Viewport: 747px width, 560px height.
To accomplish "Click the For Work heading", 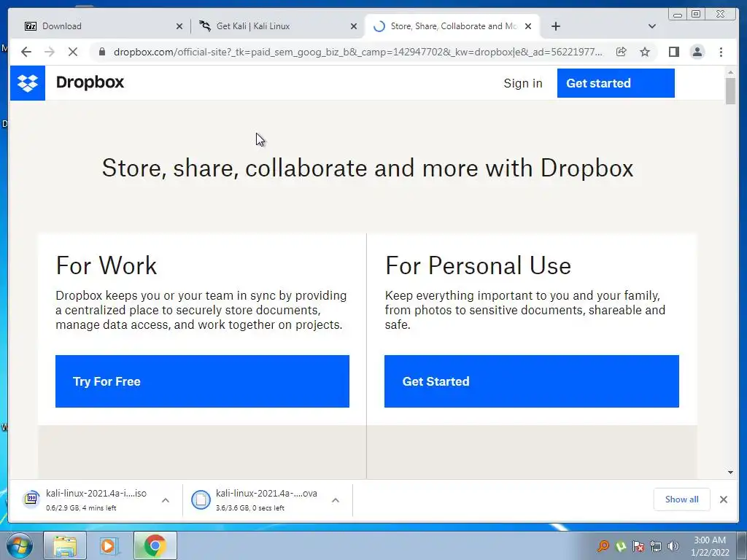I will 107,265.
